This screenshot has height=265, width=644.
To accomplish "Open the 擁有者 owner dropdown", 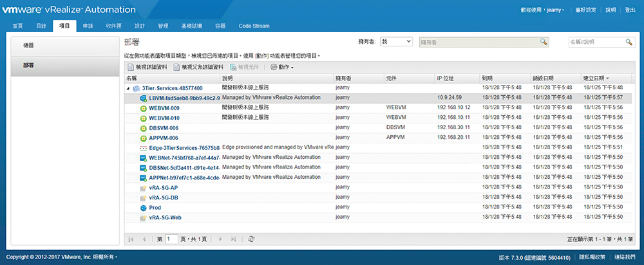I will coord(396,41).
